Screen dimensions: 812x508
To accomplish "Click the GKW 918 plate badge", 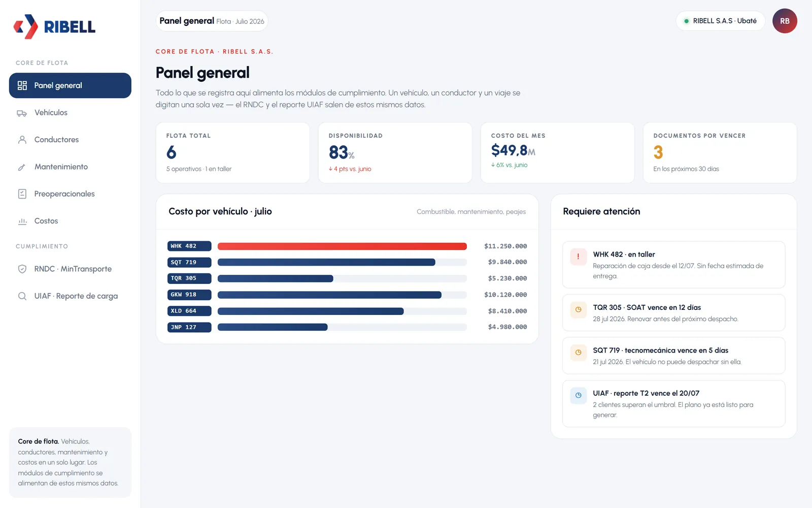I will click(189, 295).
